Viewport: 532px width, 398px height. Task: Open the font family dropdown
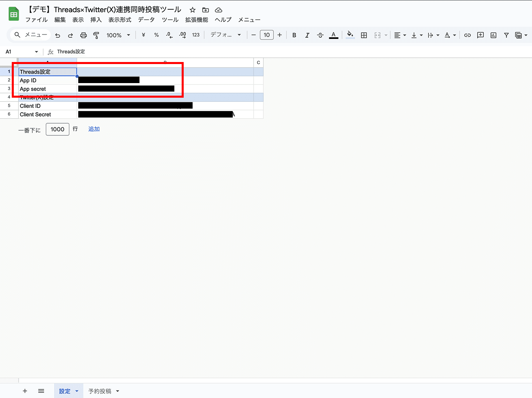pos(225,35)
